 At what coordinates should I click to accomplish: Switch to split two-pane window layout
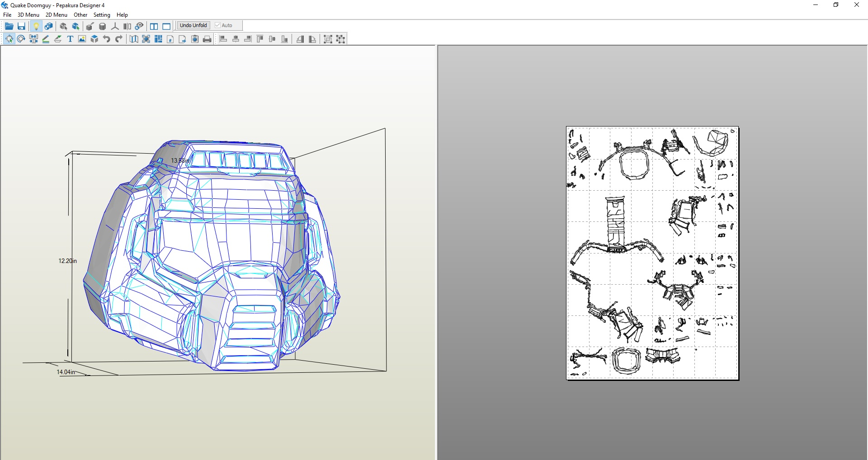[154, 26]
